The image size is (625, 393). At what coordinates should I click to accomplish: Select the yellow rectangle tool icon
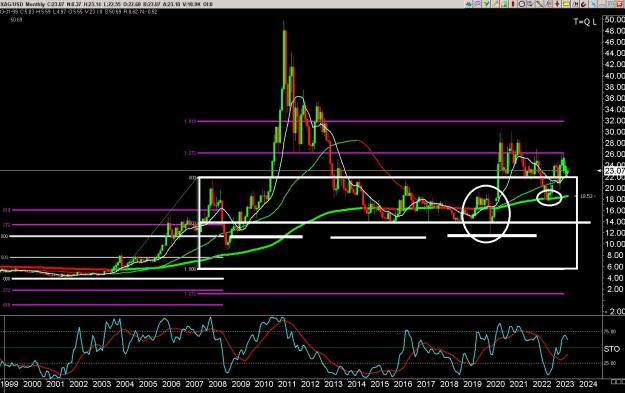(x=566, y=4)
